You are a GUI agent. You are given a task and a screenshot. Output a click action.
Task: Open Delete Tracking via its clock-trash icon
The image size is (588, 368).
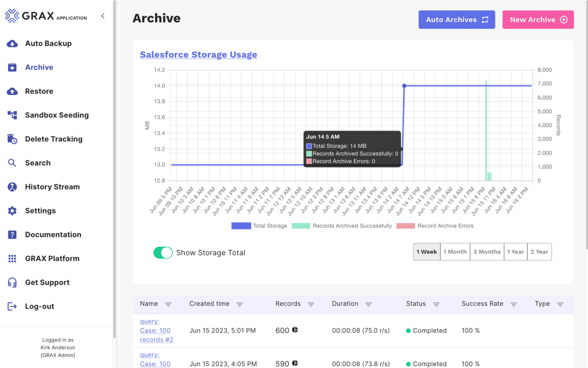coord(12,139)
